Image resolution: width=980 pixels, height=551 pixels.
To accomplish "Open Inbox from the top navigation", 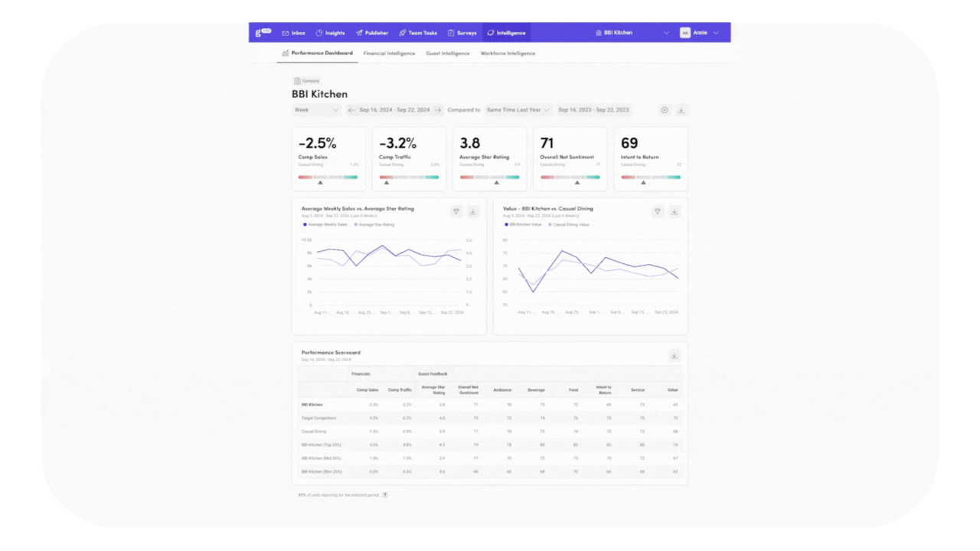I will 294,33.
